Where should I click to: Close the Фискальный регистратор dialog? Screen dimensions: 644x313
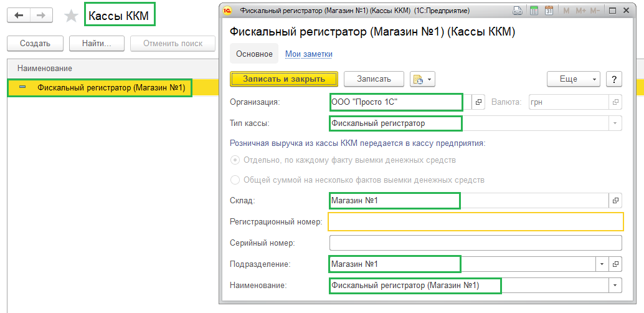[627, 11]
